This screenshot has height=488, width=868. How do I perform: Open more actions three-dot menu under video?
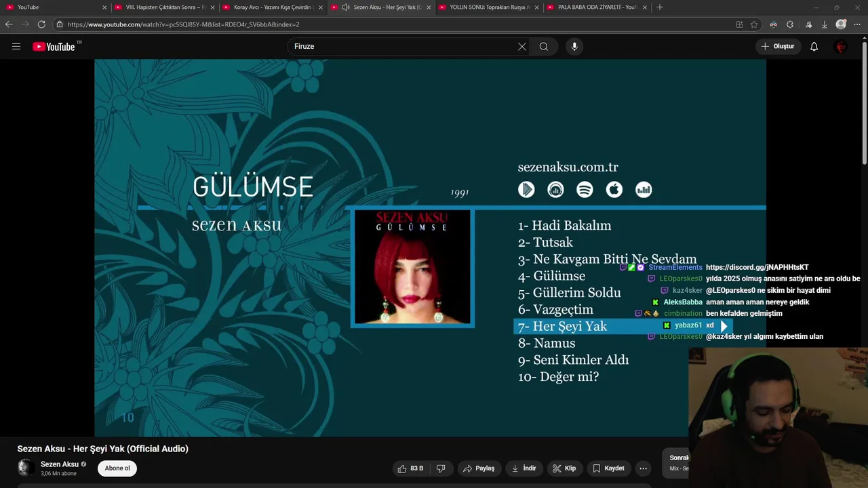coord(643,468)
